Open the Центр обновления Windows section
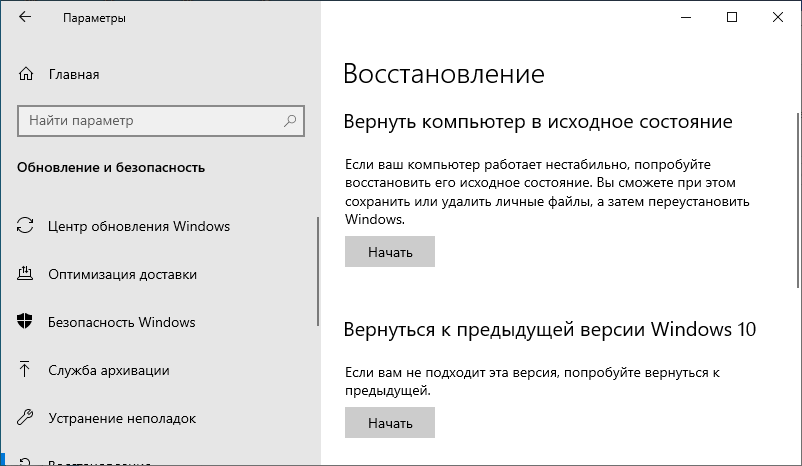Screen dimensions: 802x466 [139, 226]
